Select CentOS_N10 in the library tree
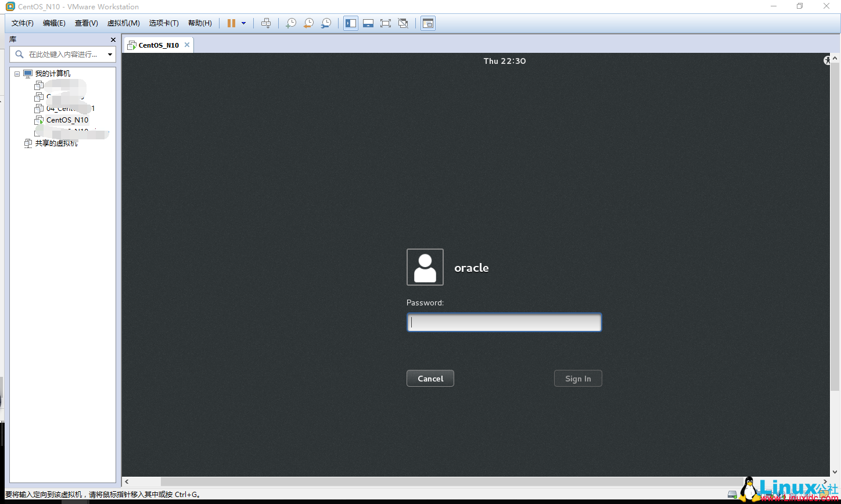Screen dimensions: 841x504 67,120
